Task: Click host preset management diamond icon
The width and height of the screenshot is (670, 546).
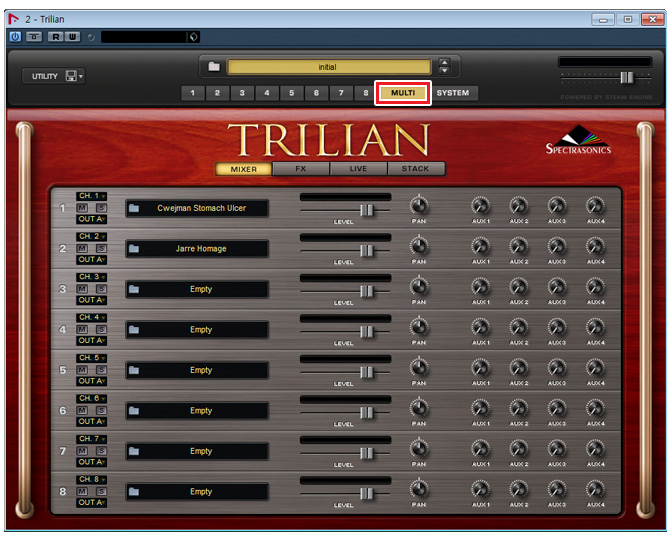Action: (x=194, y=37)
